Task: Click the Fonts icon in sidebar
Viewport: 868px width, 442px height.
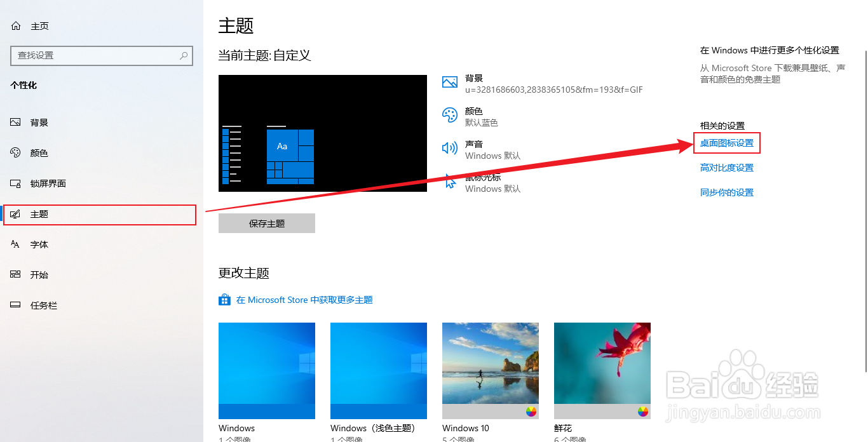Action: point(16,244)
